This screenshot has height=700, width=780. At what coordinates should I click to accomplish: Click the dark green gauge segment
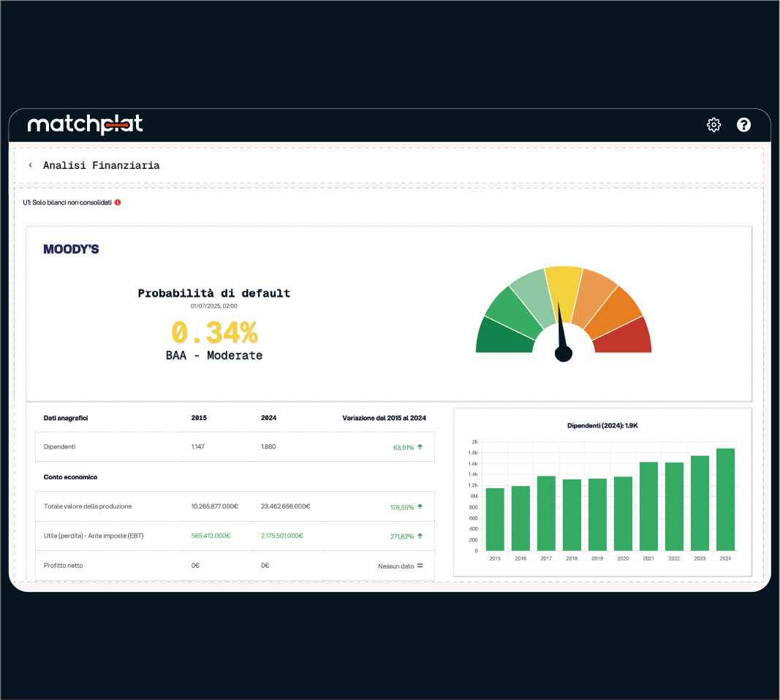[503, 338]
